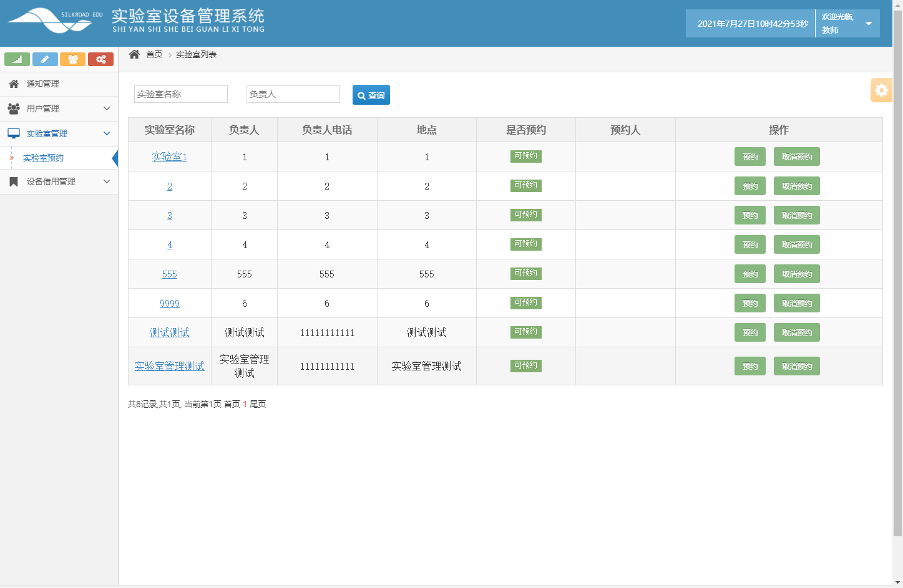Open the orange users group icon
The image size is (903, 588).
coord(73,59)
